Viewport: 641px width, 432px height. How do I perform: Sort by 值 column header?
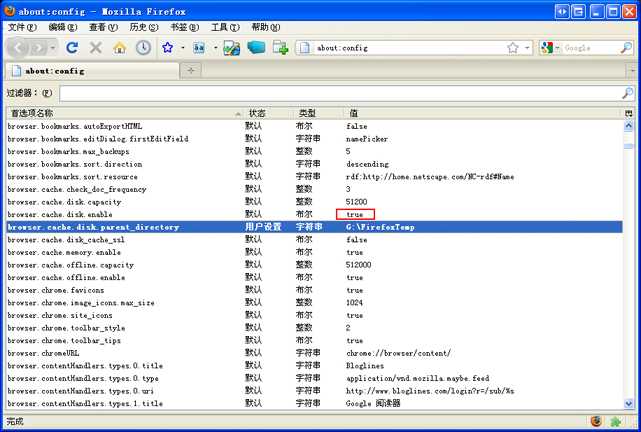click(x=482, y=113)
